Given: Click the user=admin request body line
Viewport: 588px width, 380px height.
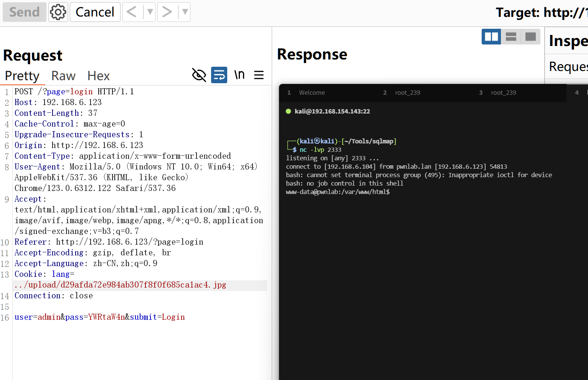Looking at the screenshot, I should (99, 317).
